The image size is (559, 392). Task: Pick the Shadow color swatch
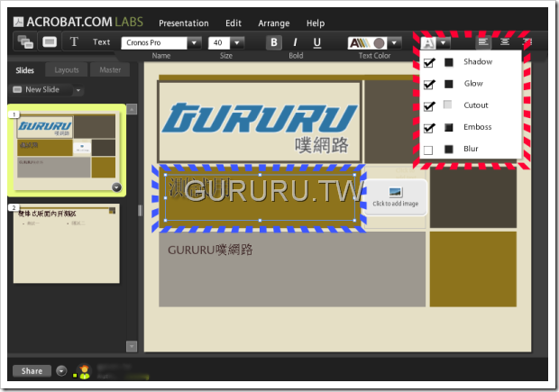point(448,62)
